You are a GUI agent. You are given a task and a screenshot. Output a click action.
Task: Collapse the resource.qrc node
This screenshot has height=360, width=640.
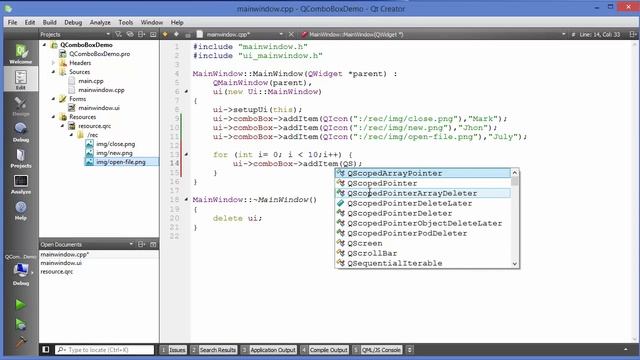click(x=62, y=126)
